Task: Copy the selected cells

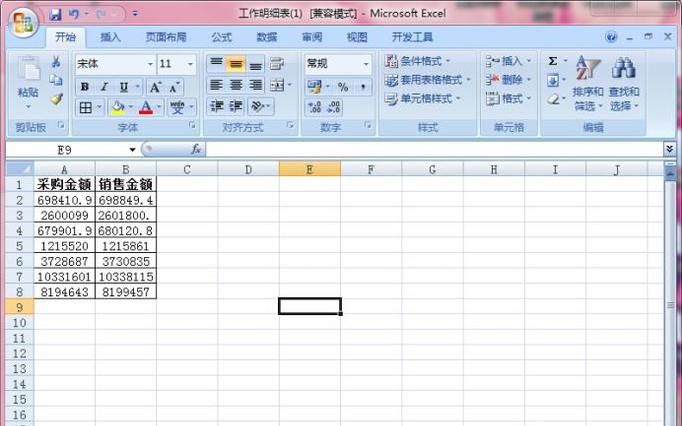Action: click(x=56, y=80)
